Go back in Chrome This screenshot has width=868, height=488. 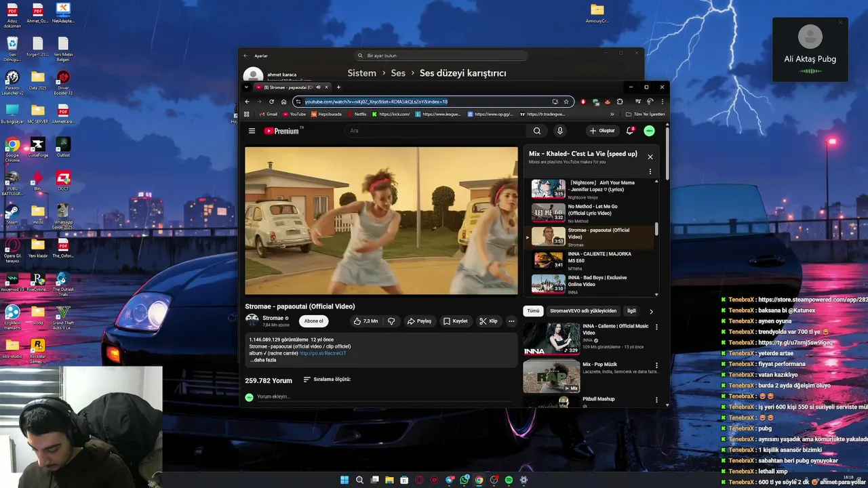pos(248,102)
